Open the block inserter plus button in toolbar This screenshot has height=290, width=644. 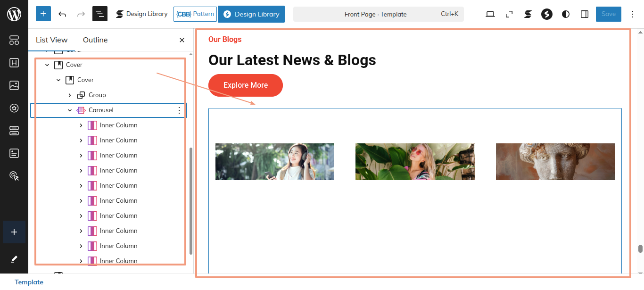click(43, 14)
